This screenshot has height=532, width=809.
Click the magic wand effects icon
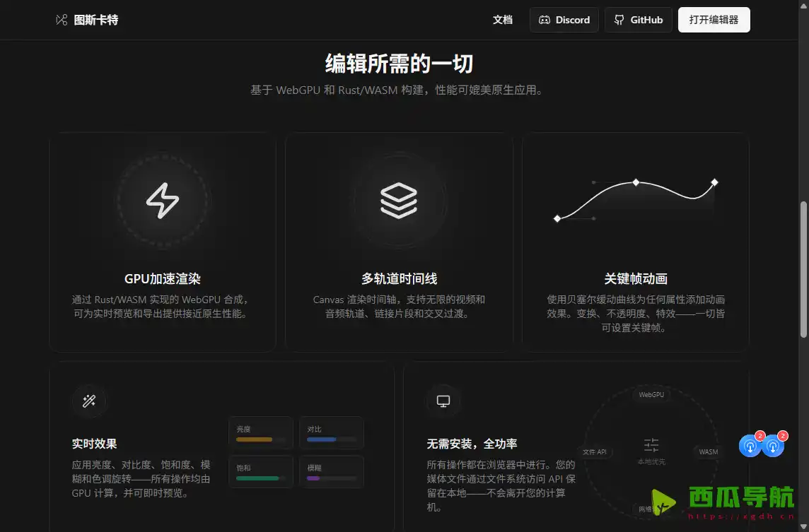[x=88, y=401]
